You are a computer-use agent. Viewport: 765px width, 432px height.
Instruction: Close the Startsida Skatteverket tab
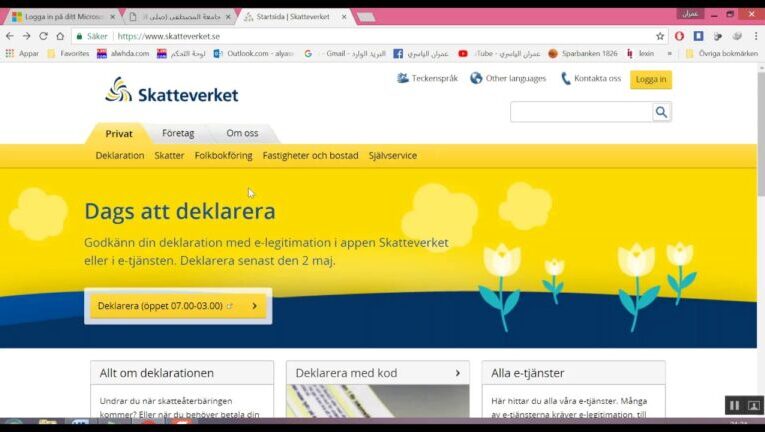344,17
